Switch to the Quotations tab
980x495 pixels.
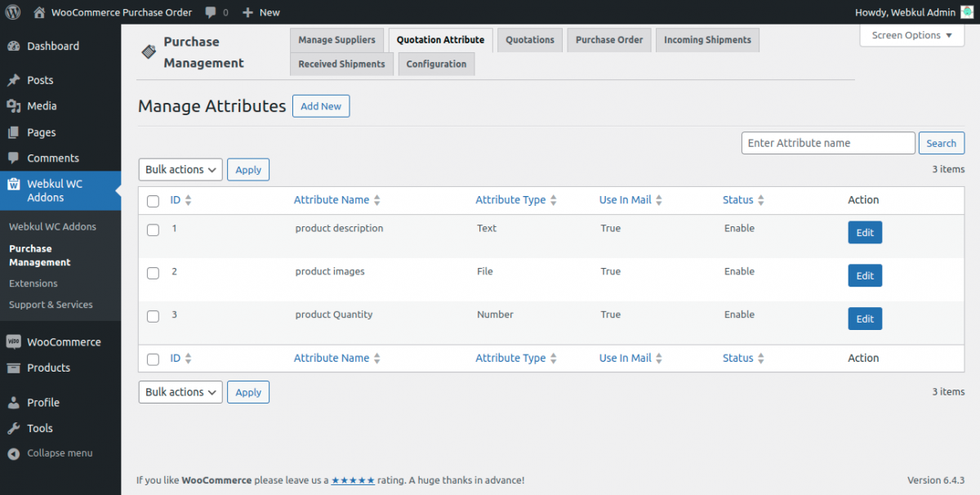[529, 39]
